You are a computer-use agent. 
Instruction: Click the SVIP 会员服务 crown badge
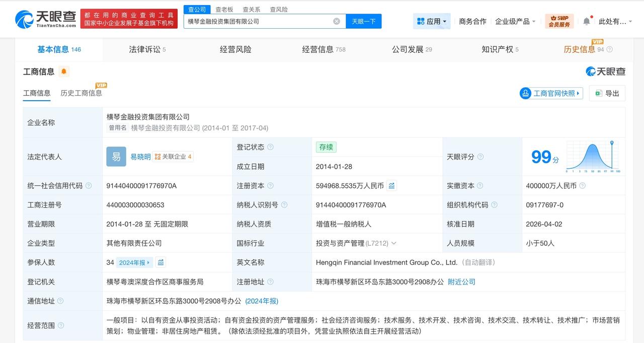(558, 21)
